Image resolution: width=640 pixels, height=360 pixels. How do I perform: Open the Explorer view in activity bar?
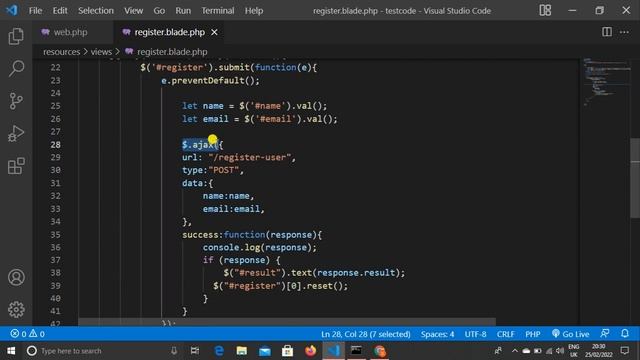[16, 36]
